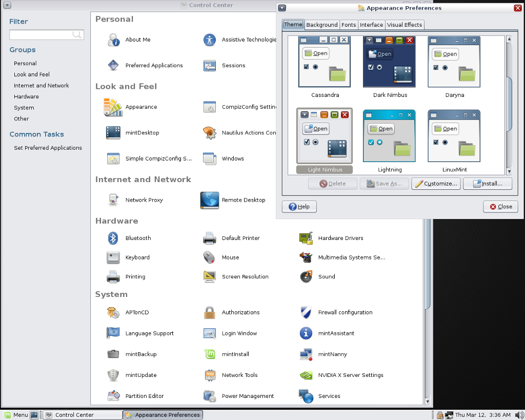525x420 pixels.
Task: Open the Partition Editor icon
Action: coord(113,396)
